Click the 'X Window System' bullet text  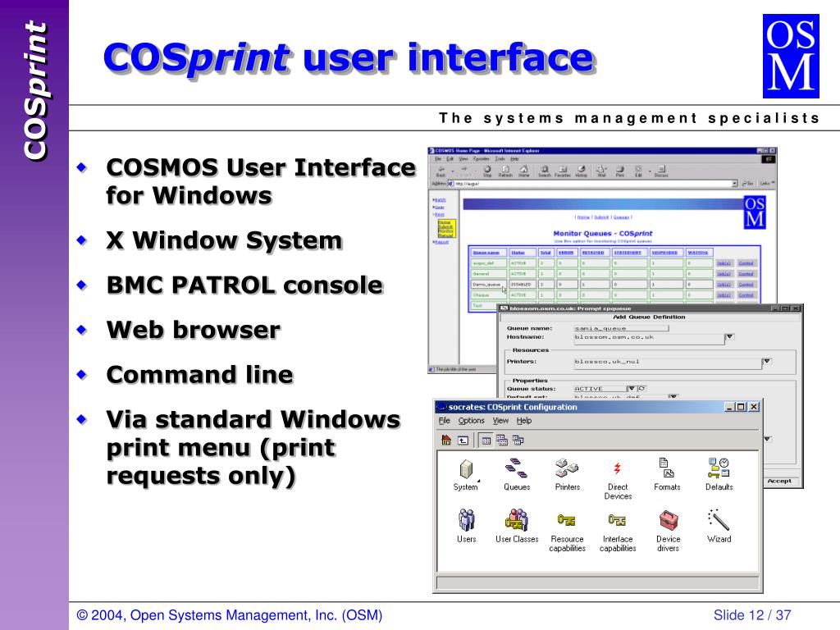click(224, 240)
